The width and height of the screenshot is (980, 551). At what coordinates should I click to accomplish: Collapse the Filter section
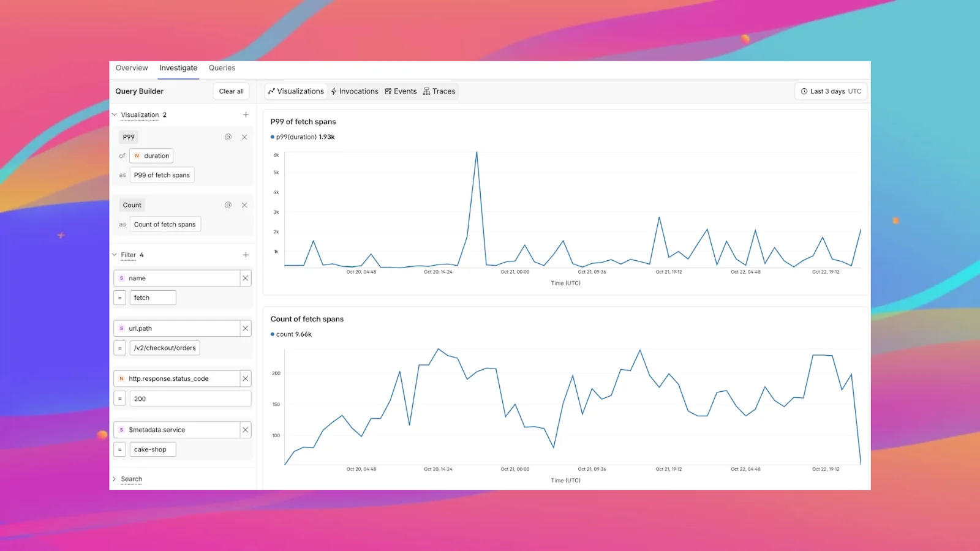[115, 255]
